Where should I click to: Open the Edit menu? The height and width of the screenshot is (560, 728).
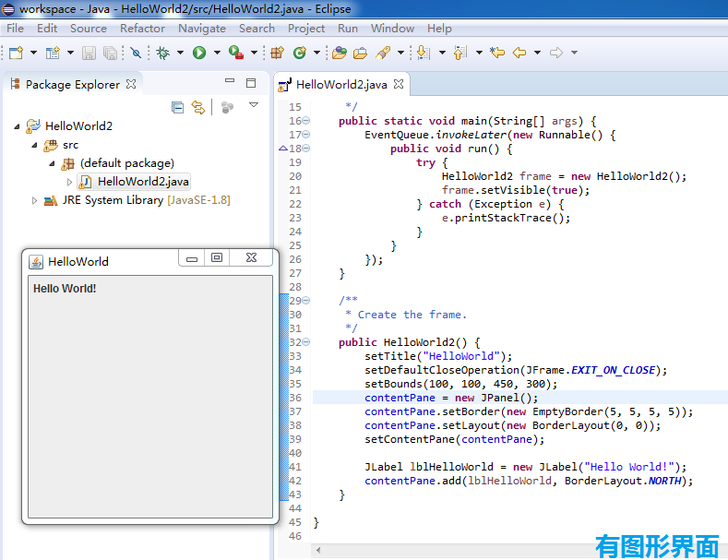pos(47,29)
